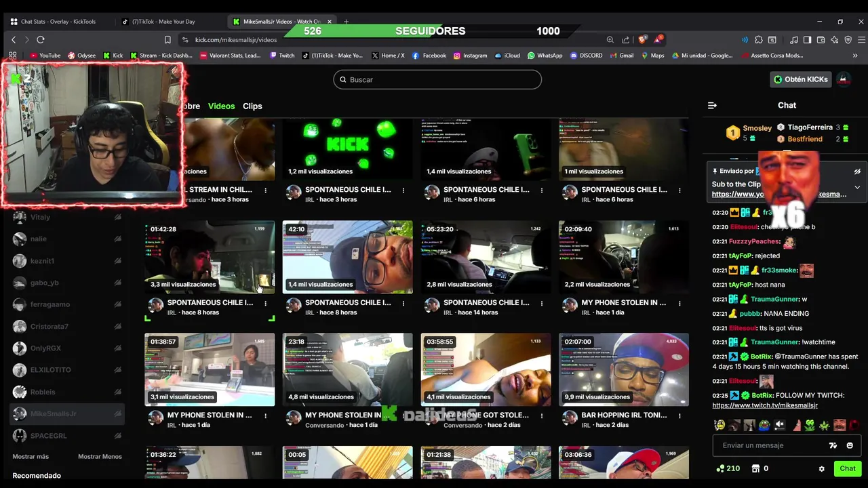The width and height of the screenshot is (868, 488).
Task: Bookmark this page with the bookmark icon
Action: pyautogui.click(x=167, y=40)
